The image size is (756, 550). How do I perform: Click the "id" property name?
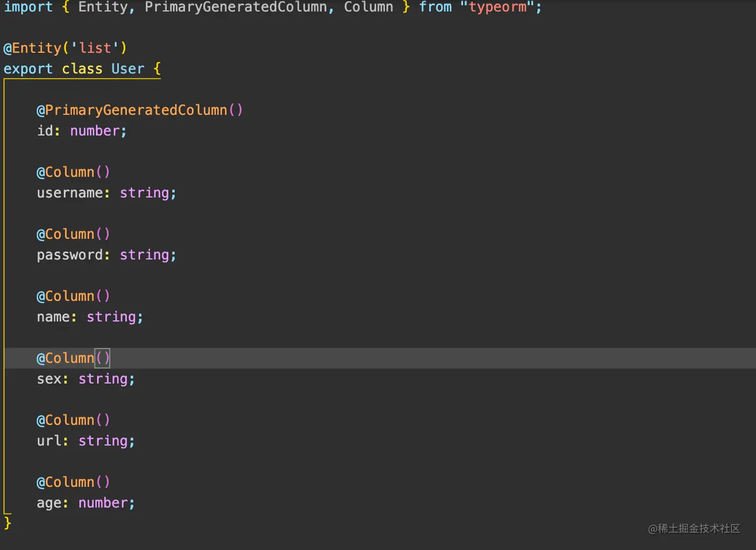[x=45, y=131]
